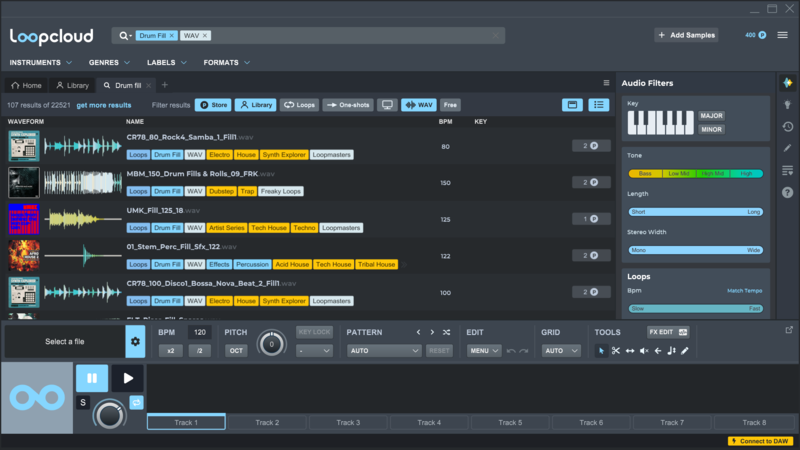Screen dimensions: 800x450
Task: Open the favorites list heart panel
Action: tap(788, 170)
